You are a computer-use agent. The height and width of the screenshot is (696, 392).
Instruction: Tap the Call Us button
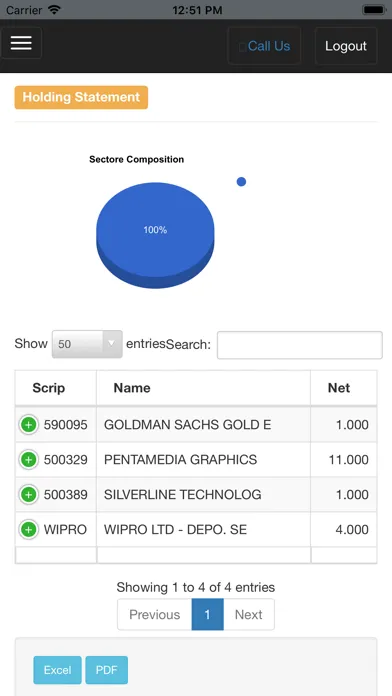pyautogui.click(x=264, y=46)
